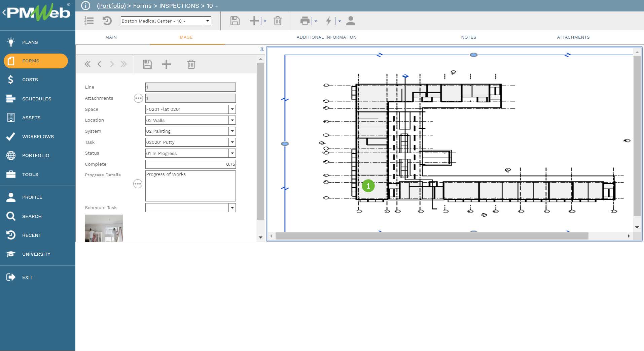Jump to first line record
The image size is (644, 351).
pyautogui.click(x=87, y=64)
